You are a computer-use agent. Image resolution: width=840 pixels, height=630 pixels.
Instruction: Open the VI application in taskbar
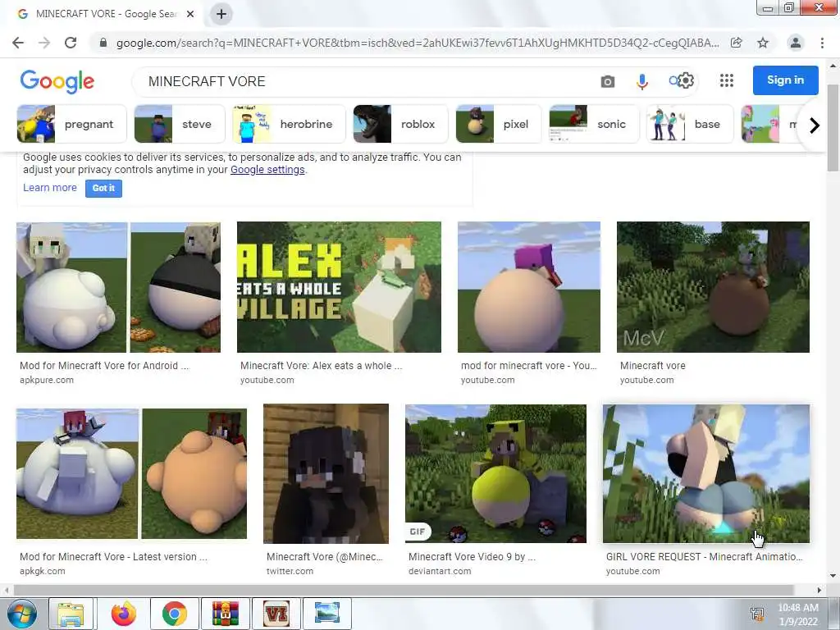coord(276,614)
